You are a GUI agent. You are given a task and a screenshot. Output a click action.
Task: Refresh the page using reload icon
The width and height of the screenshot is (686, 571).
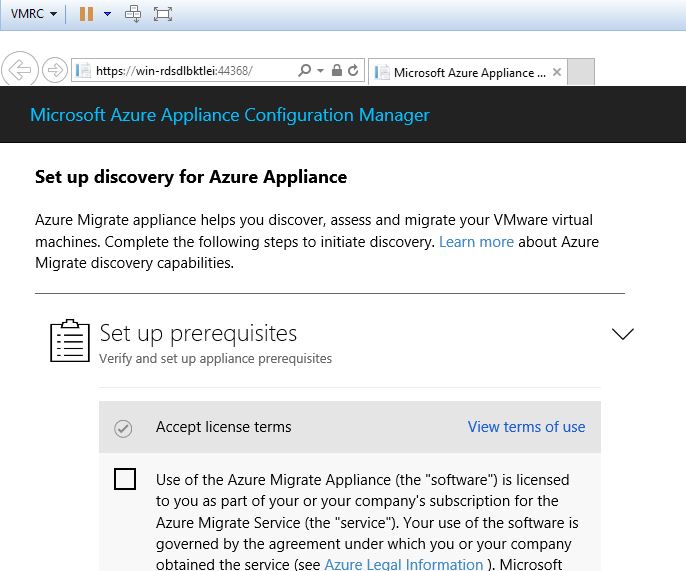353,70
